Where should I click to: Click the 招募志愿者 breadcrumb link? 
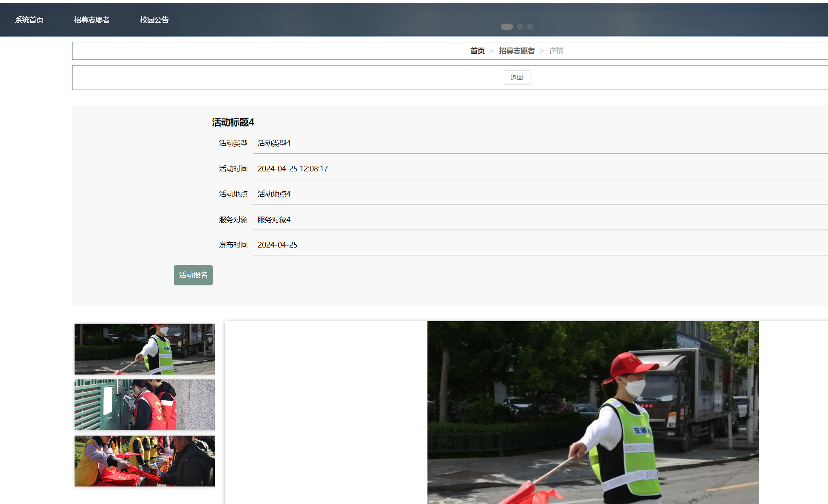(517, 51)
